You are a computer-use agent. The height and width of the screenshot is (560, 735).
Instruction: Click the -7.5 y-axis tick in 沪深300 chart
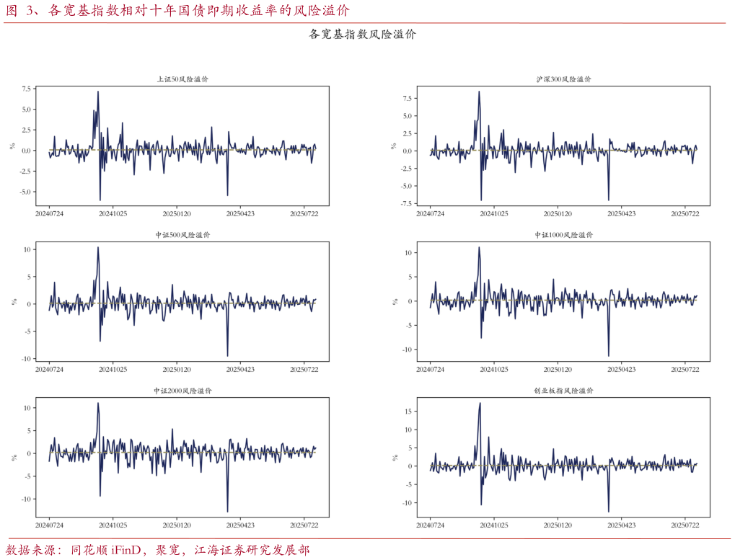click(x=405, y=203)
